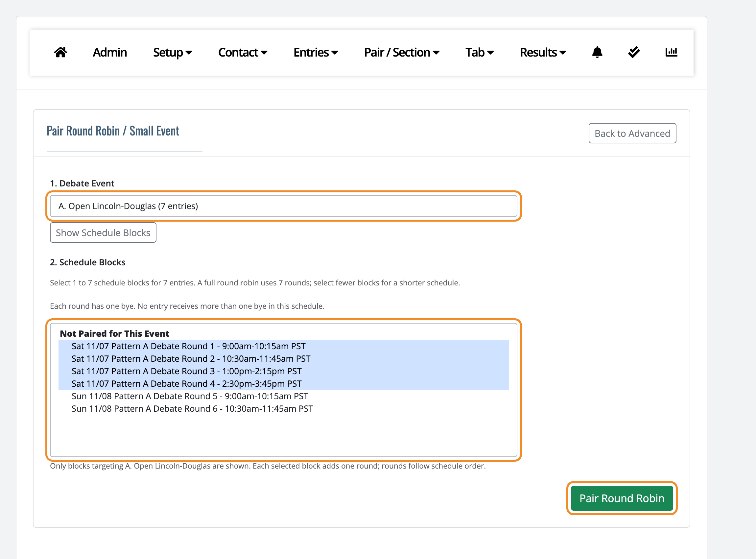Go to the home icon
The image size is (756, 559).
point(60,53)
